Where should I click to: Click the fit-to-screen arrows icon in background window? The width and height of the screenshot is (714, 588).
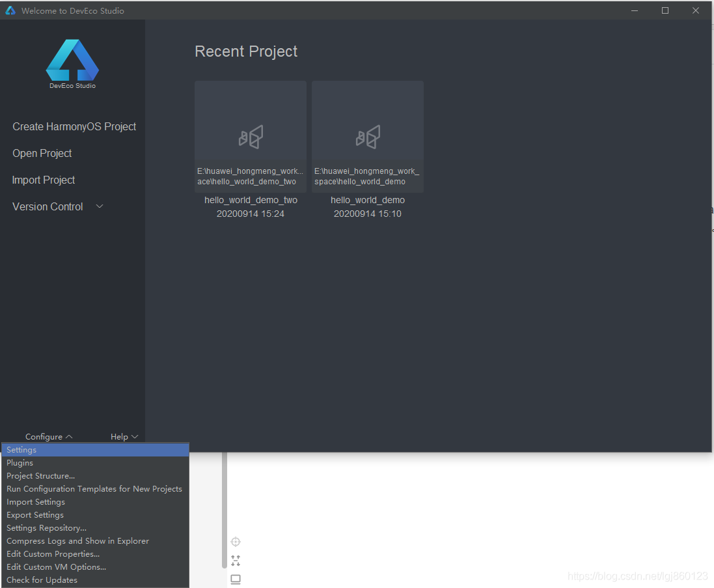236,561
